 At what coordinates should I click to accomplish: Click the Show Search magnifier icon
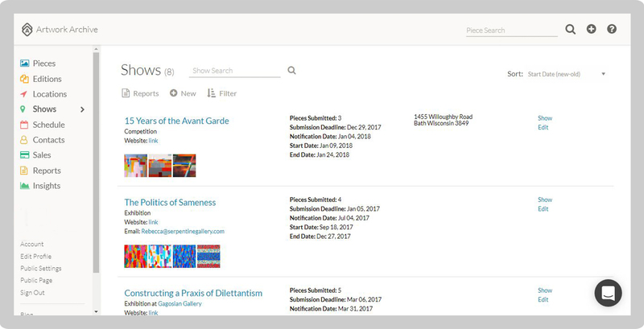291,71
